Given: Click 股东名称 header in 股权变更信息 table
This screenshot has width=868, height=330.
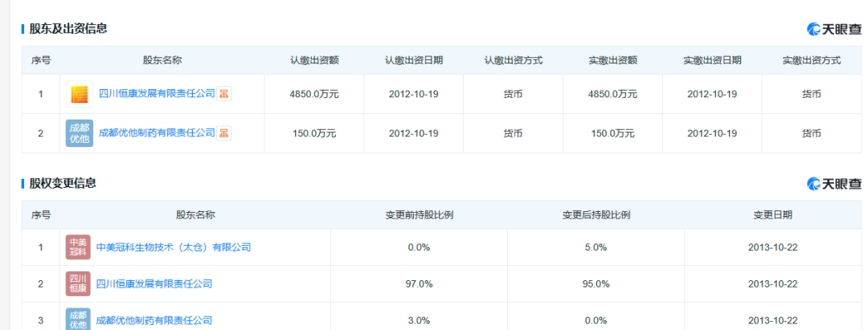Looking at the screenshot, I should coord(195,215).
